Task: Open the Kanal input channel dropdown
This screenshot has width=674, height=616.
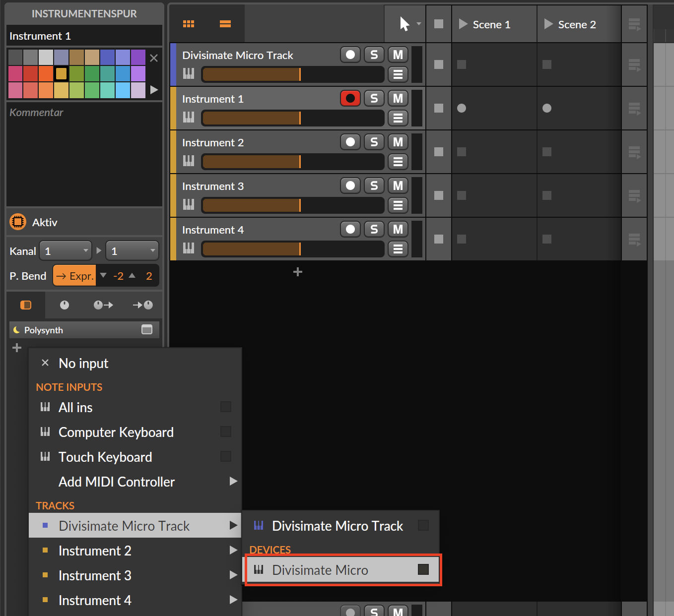Action: [x=66, y=251]
